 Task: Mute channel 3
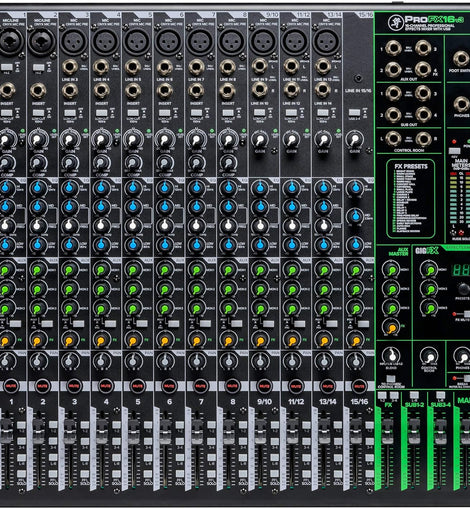pyautogui.click(x=74, y=386)
